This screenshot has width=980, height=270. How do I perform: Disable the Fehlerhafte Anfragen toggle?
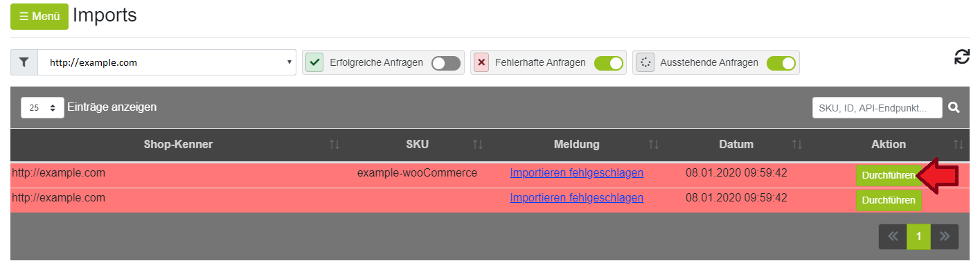609,63
